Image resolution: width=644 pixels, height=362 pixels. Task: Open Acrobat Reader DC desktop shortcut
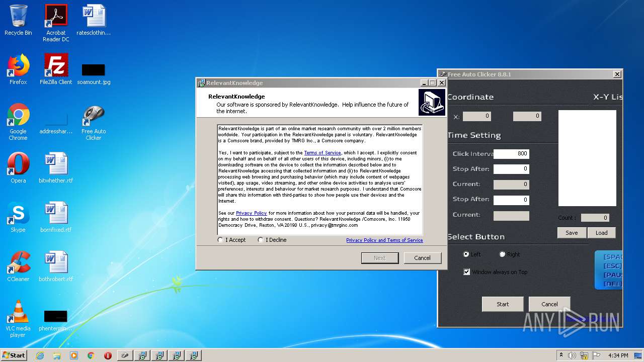(56, 23)
